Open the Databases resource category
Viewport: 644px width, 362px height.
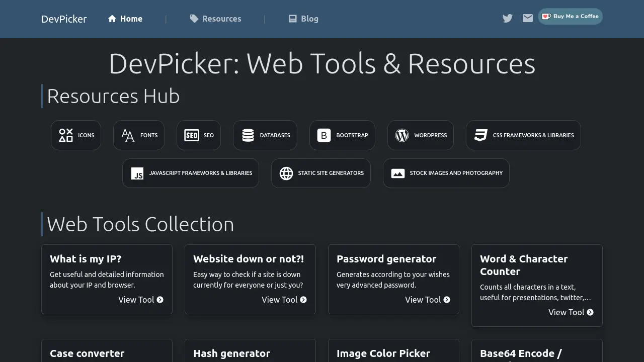tap(265, 135)
